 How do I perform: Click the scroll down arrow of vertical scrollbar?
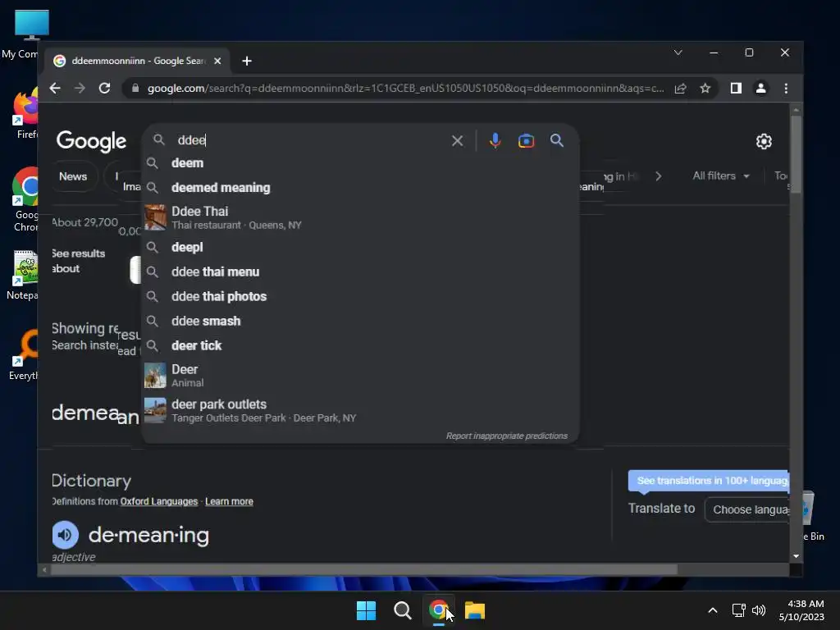coord(796,556)
